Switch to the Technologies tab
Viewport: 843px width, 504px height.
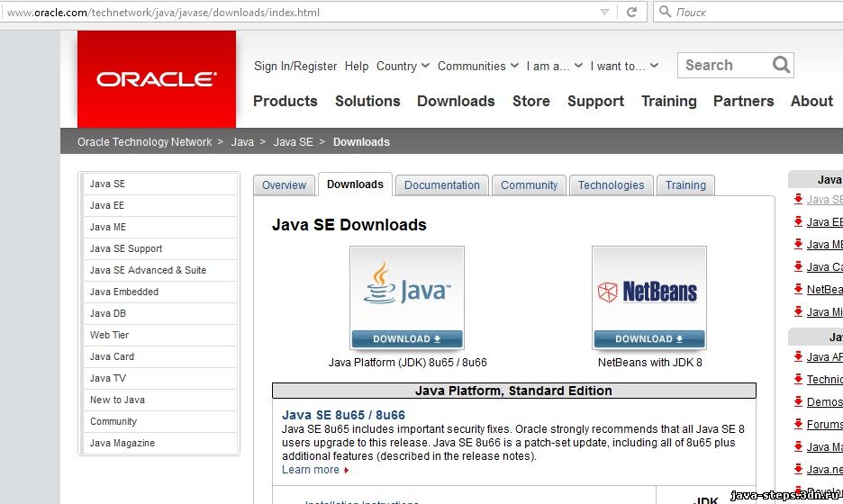tap(612, 185)
